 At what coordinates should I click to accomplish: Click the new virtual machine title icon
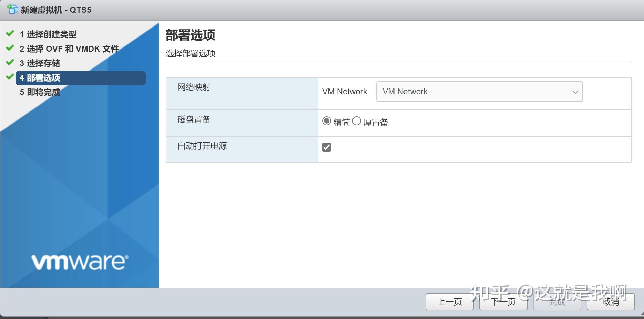coord(13,9)
